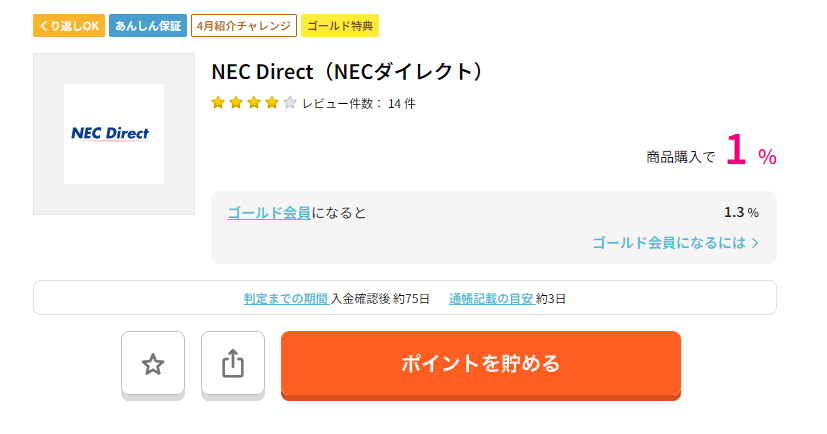Click the first gold rating star

(218, 103)
